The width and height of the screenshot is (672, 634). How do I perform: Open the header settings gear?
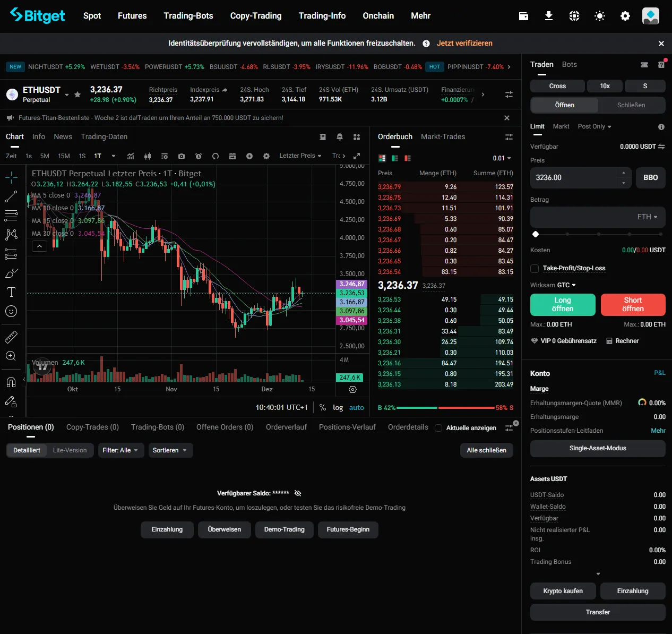coord(625,16)
